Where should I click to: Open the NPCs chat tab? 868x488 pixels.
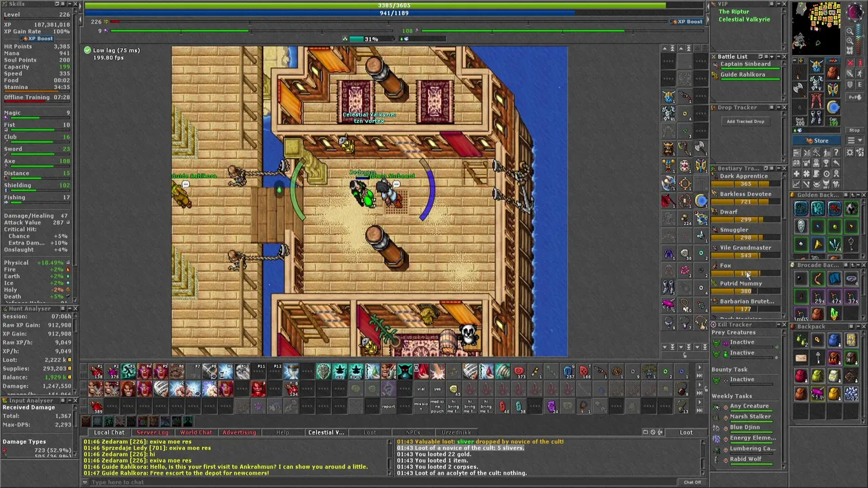[x=413, y=432]
